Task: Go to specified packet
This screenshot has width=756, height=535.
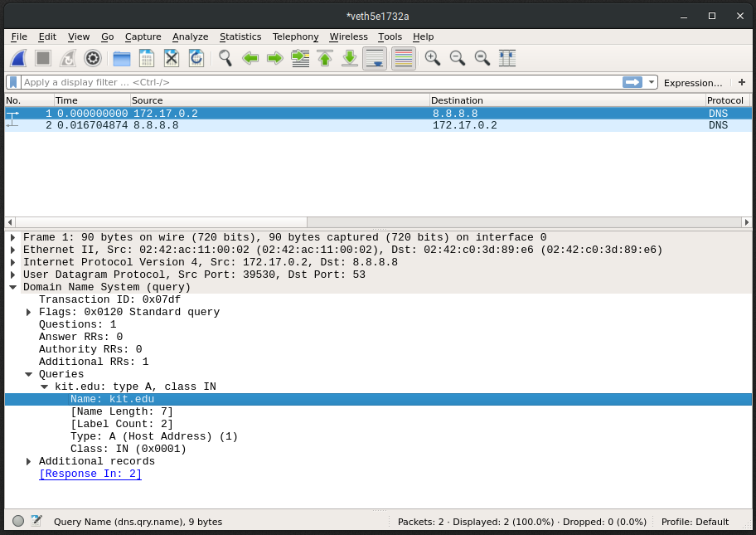Action: (300, 58)
